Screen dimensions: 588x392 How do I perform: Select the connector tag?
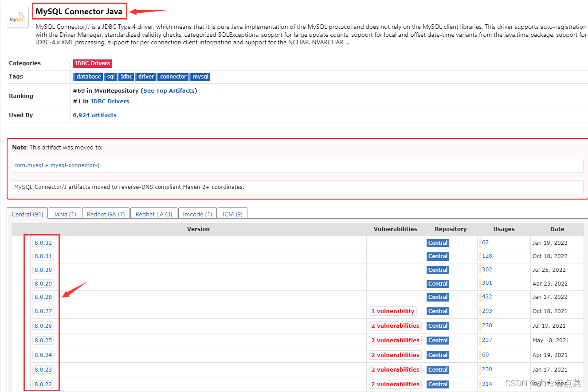pos(173,77)
